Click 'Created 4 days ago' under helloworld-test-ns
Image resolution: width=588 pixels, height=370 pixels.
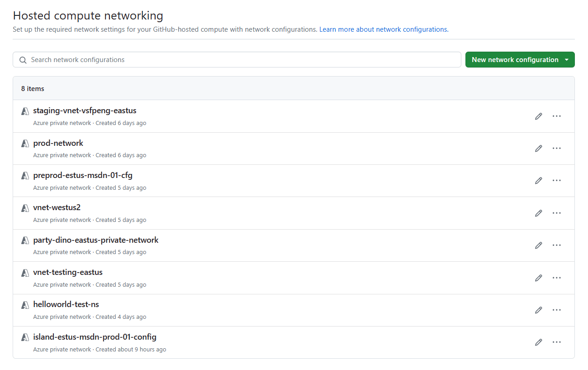[121, 317]
